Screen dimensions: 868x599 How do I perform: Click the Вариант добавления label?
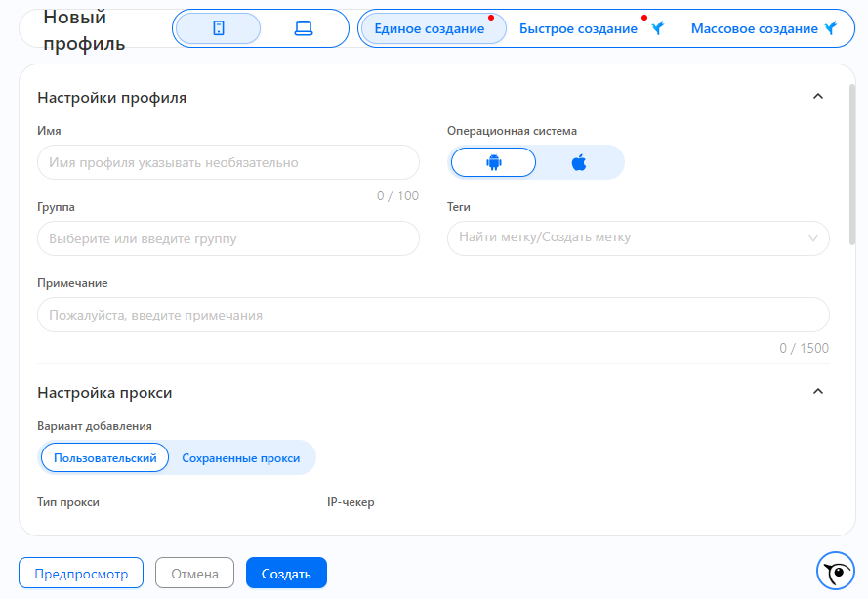click(94, 426)
